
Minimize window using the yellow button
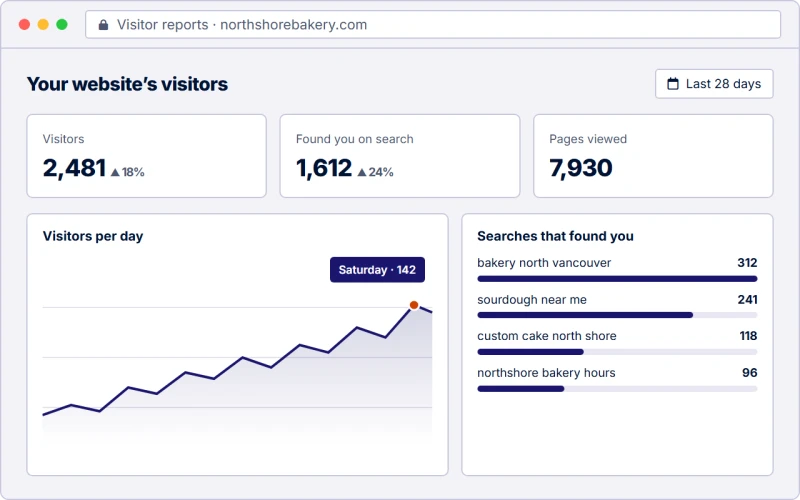click(43, 24)
